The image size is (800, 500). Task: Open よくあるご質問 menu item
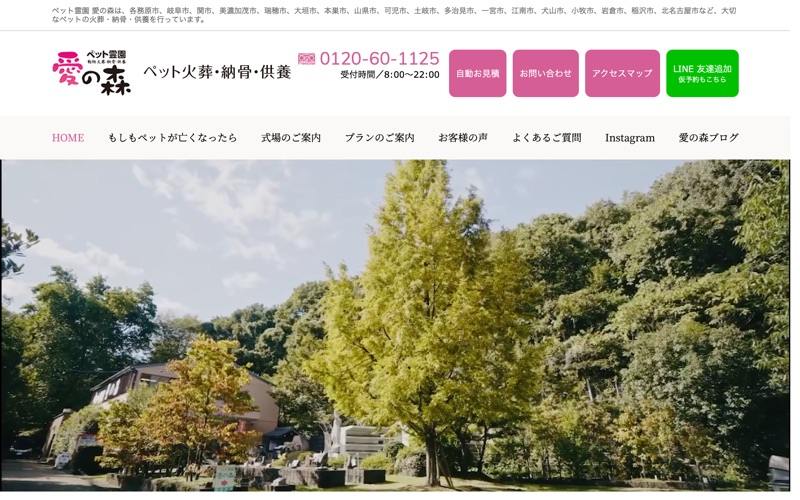[546, 138]
